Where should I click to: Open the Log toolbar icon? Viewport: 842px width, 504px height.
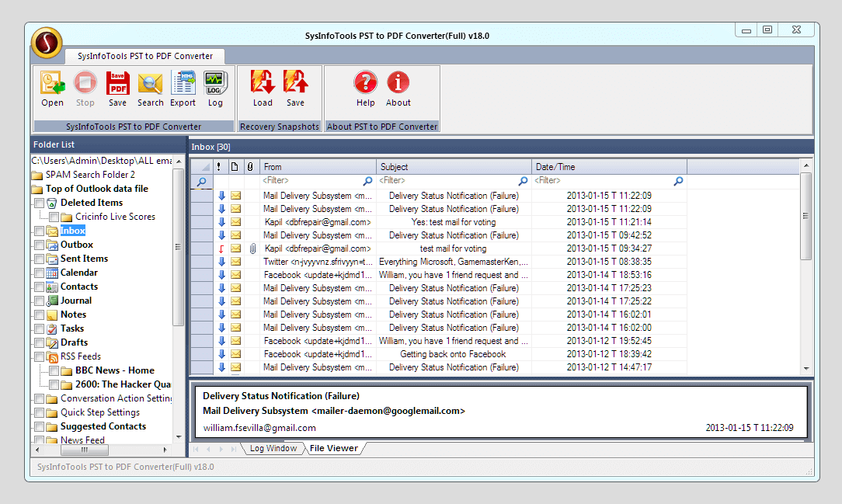[215, 84]
